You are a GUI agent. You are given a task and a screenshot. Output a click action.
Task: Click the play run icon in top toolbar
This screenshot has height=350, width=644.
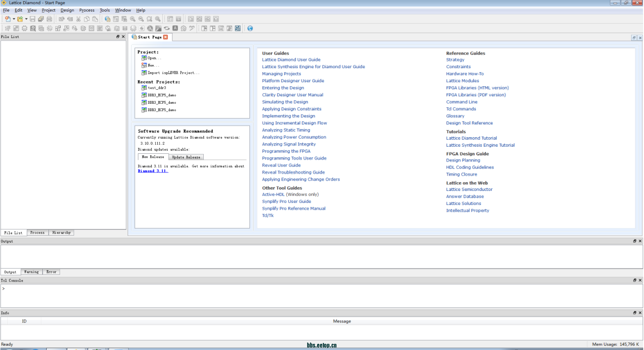pyautogui.click(x=191, y=19)
